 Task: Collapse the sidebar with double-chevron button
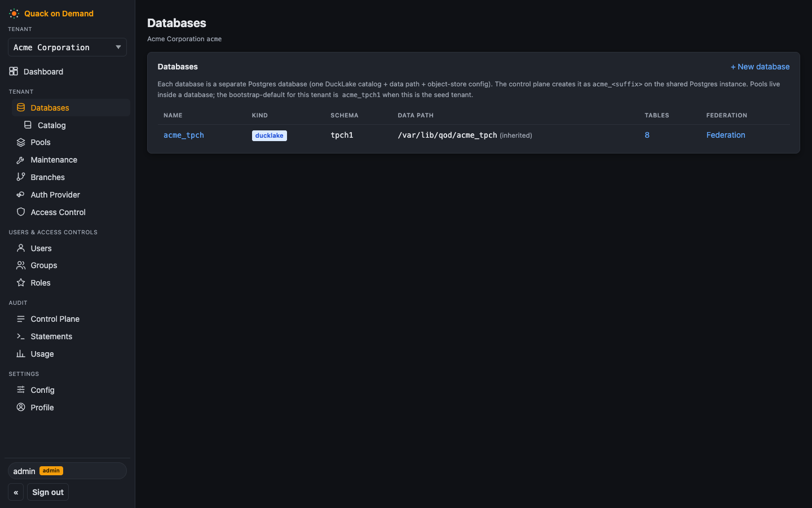click(x=16, y=492)
